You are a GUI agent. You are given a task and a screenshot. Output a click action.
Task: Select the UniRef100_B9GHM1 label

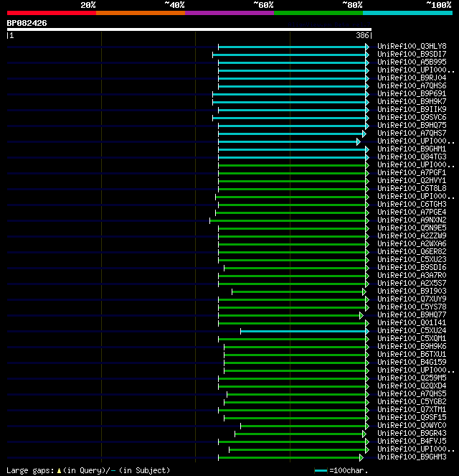[x=412, y=149]
